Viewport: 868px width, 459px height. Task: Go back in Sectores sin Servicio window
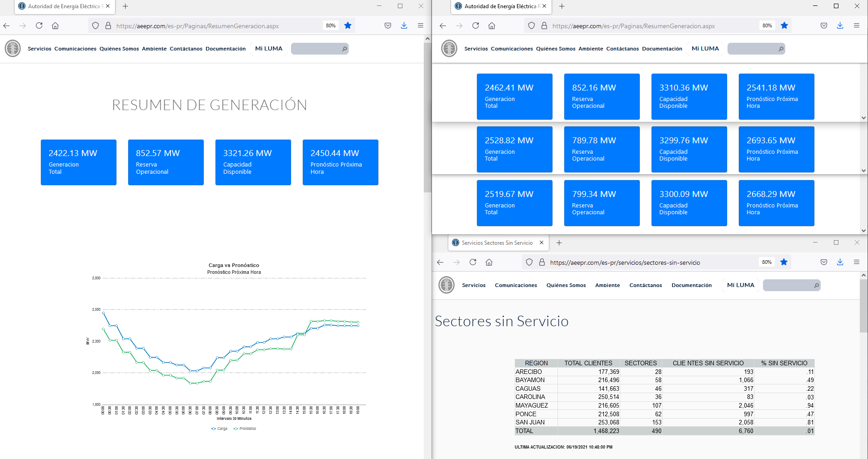(440, 262)
